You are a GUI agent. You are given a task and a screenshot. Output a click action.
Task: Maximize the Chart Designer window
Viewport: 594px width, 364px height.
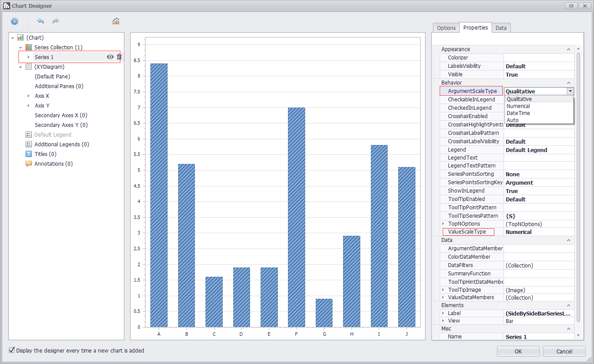[x=571, y=6]
